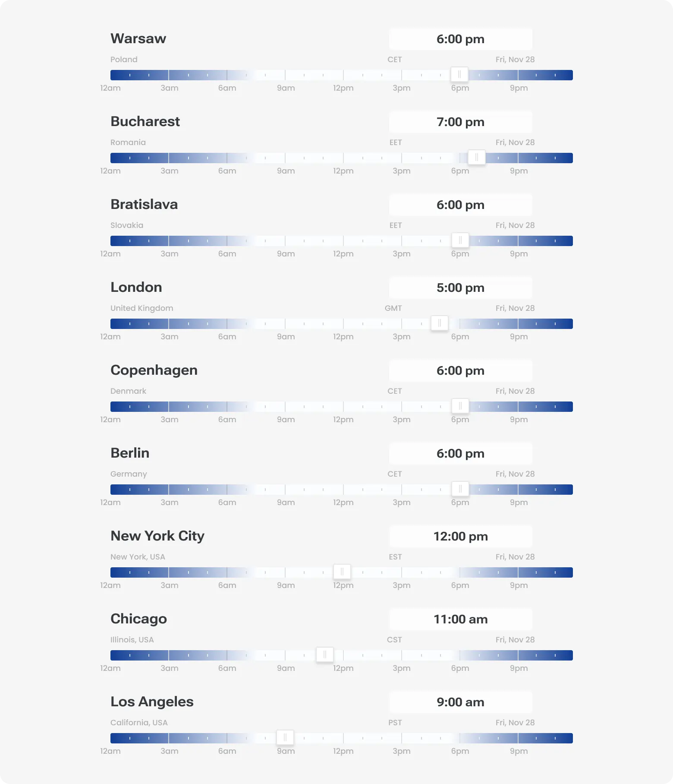Edit the Bucharest 7:00 pm time display

[460, 122]
